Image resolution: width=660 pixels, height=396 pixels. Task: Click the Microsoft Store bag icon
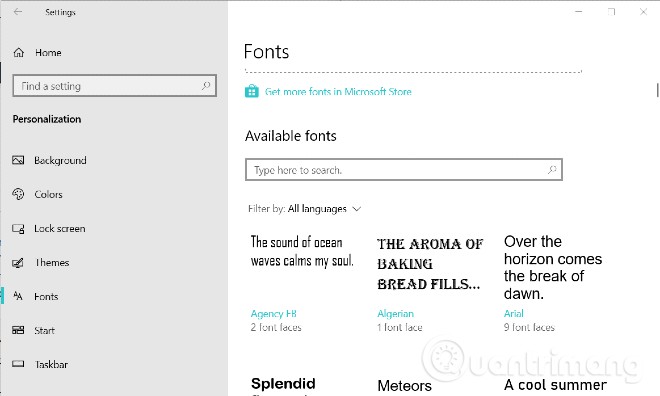tap(252, 91)
